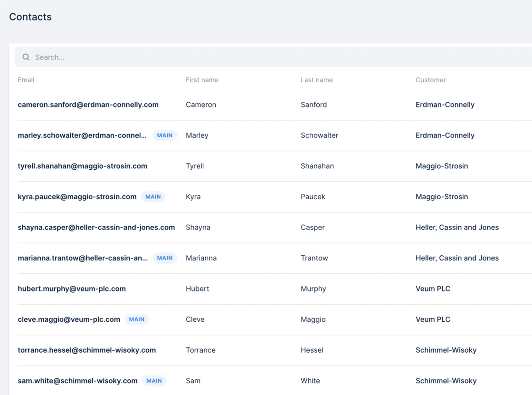Click MAIN badge on Kyra's row
The image size is (532, 395).
153,197
